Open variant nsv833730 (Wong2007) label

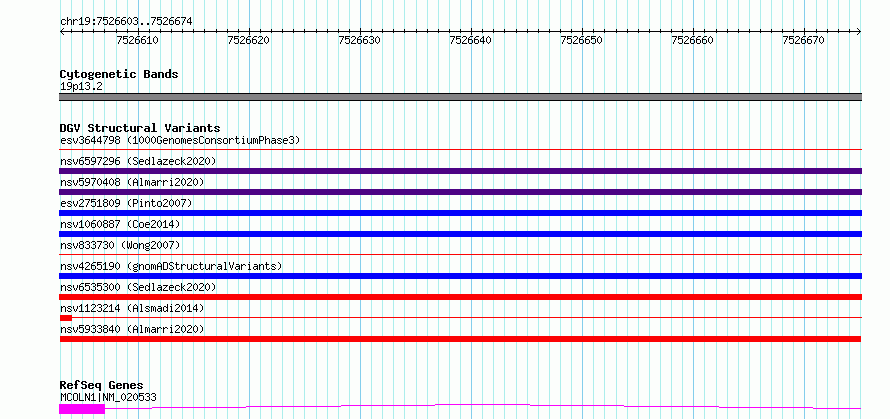coord(119,245)
